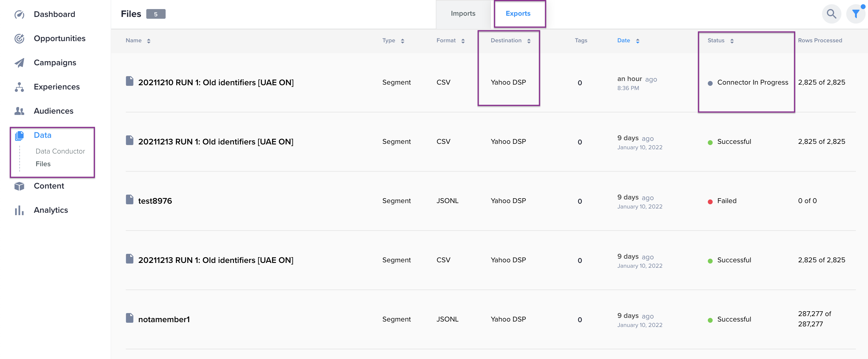Image resolution: width=868 pixels, height=359 pixels.
Task: Select the Exports tab
Action: coord(517,14)
